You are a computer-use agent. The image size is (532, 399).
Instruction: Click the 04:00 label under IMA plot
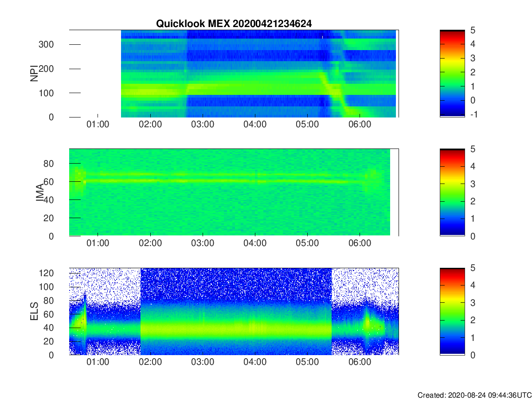(255, 243)
